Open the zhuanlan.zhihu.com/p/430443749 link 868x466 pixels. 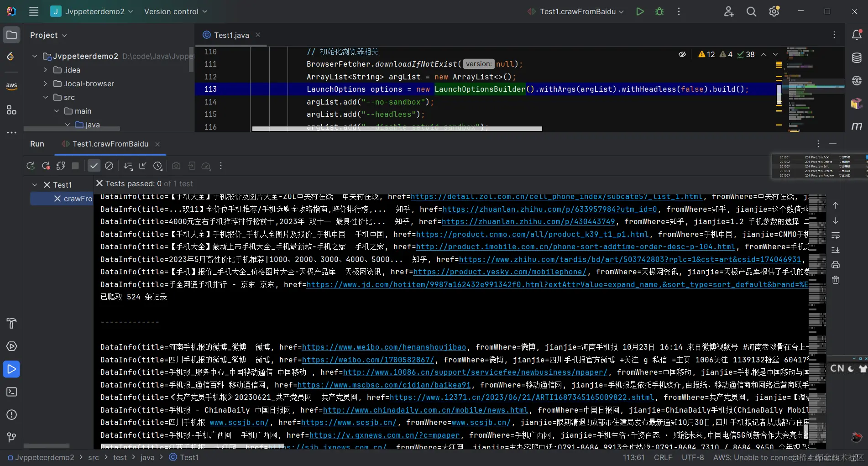[528, 222]
